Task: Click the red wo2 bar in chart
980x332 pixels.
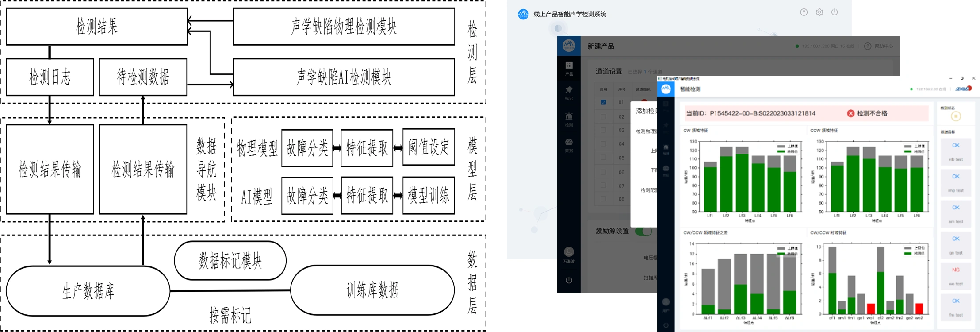Action: pyautogui.click(x=919, y=309)
